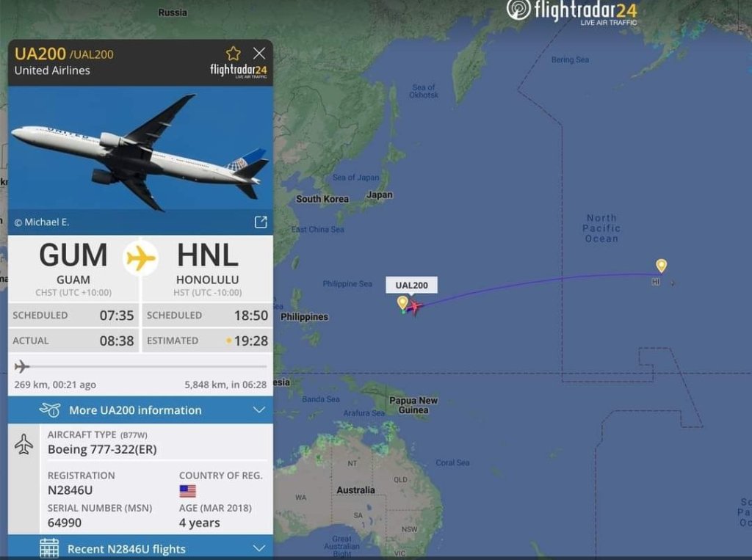Favorite flight UA200 with the star icon
Screen dimensions: 752x560
pos(233,54)
